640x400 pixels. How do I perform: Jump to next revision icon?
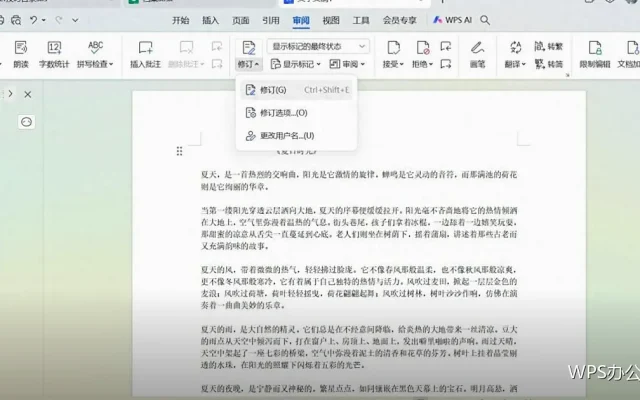pos(446,64)
